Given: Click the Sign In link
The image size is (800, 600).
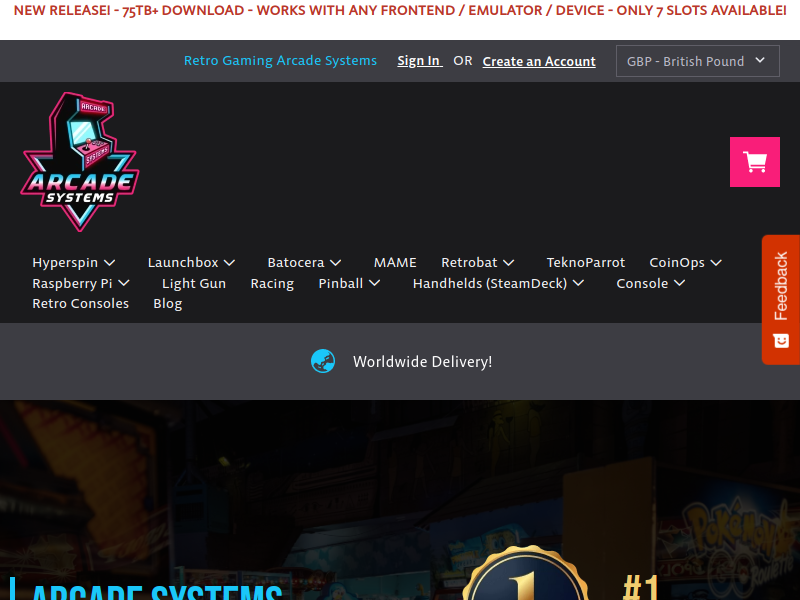Looking at the screenshot, I should (x=420, y=61).
